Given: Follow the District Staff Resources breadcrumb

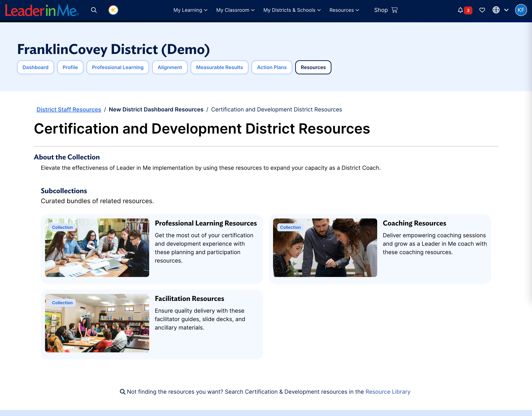Looking at the screenshot, I should (69, 109).
